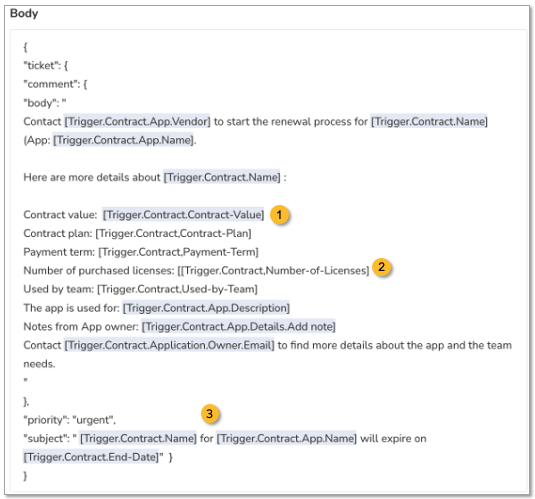Click the Contract plan placeholder text

[173, 233]
